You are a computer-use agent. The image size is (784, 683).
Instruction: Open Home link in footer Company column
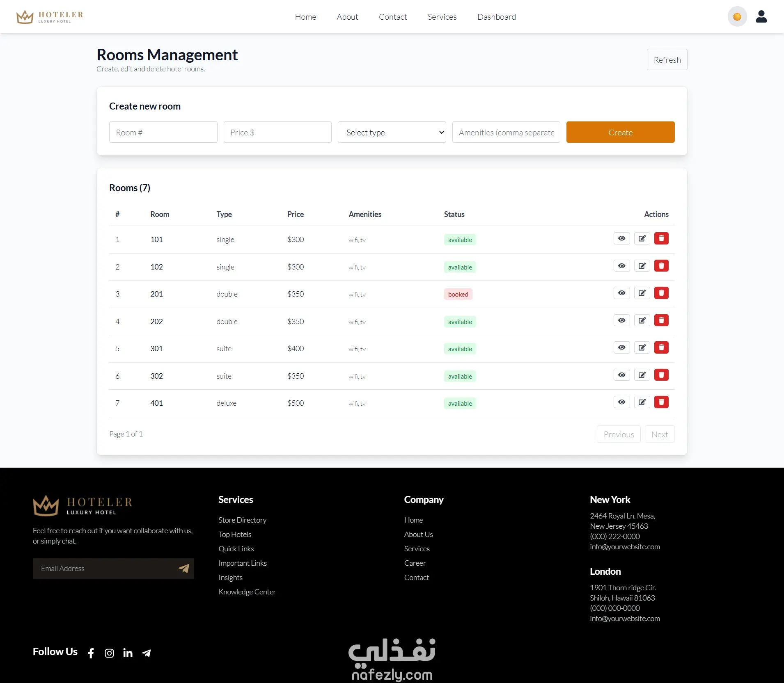[413, 520]
